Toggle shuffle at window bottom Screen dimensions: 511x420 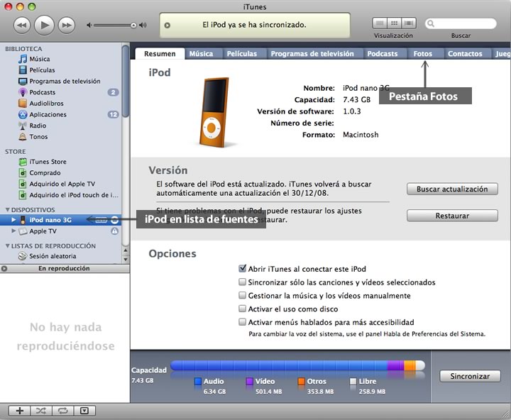41,411
